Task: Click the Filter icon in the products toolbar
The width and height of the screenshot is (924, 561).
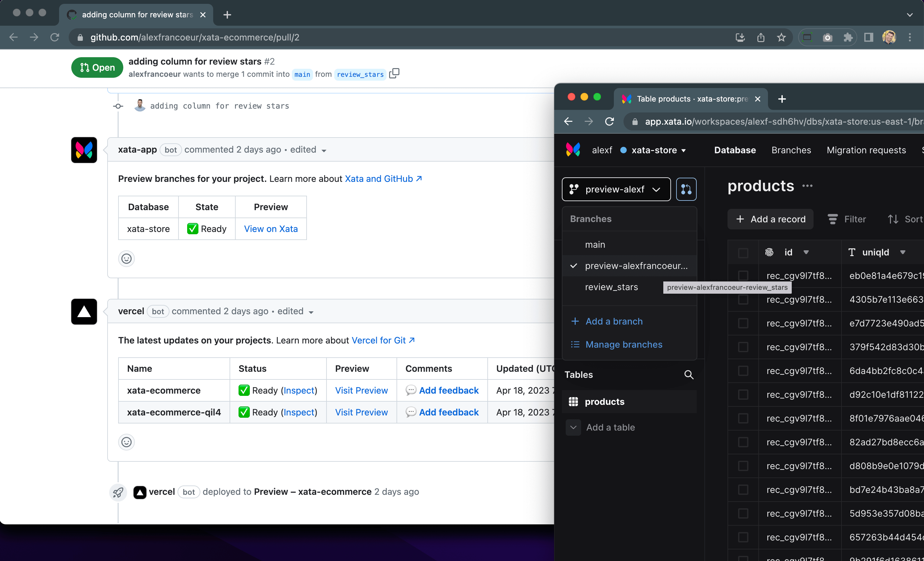Action: (x=832, y=219)
